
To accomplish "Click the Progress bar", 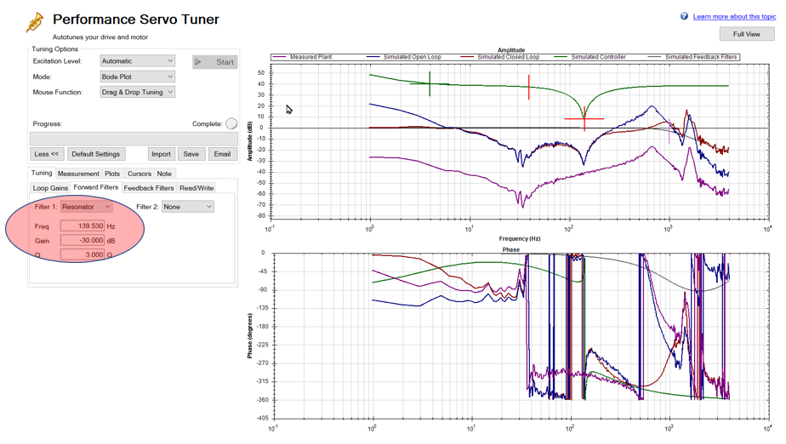I will tap(133, 139).
